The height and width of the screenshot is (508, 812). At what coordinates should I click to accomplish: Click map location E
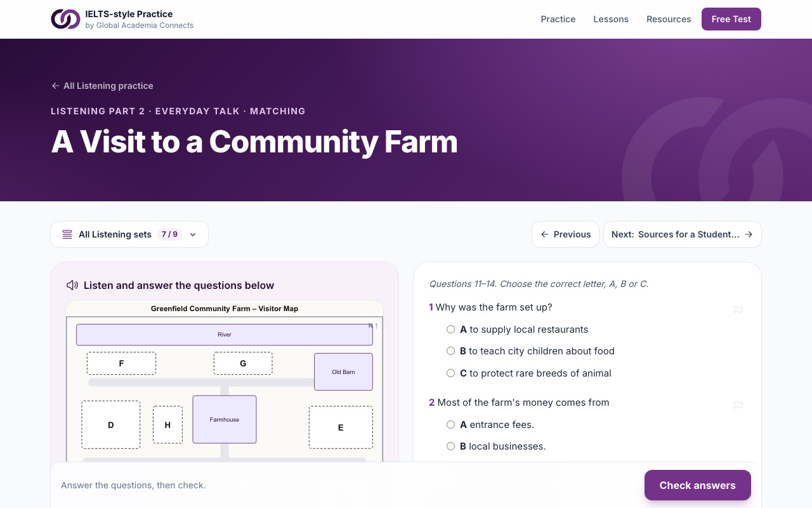coord(341,427)
